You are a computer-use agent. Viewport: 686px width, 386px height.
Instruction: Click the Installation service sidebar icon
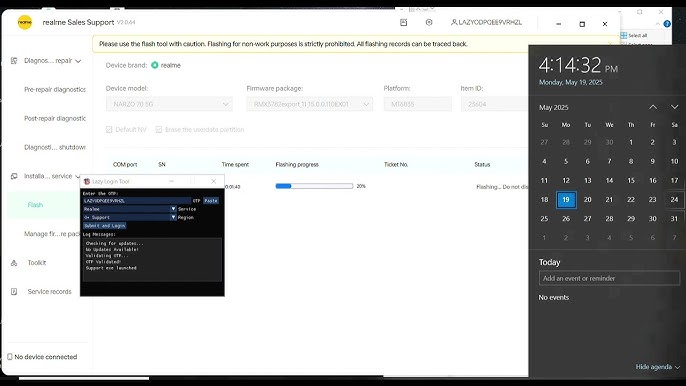click(14, 176)
